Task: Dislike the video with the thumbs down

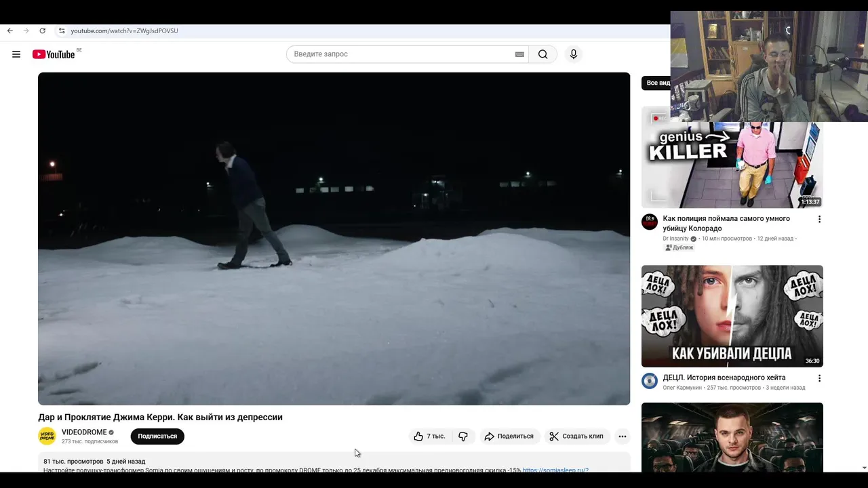Action: [462, 436]
